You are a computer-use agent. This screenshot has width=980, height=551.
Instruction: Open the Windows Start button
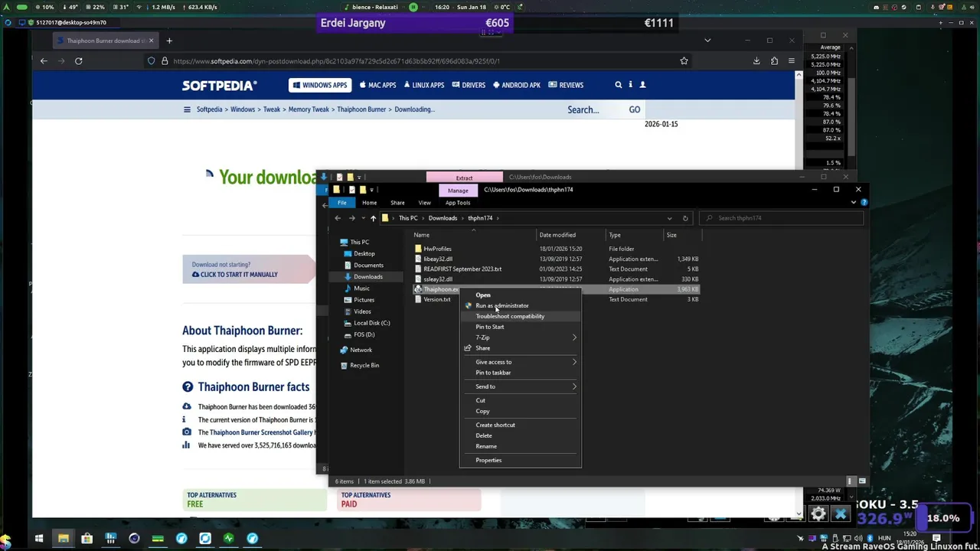(39, 539)
